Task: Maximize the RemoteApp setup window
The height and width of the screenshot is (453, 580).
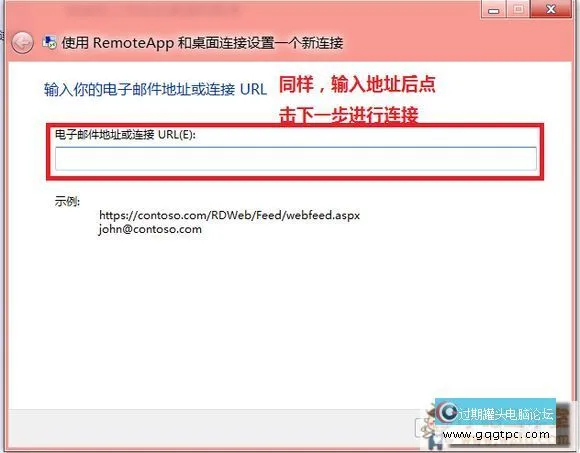Action: (518, 9)
